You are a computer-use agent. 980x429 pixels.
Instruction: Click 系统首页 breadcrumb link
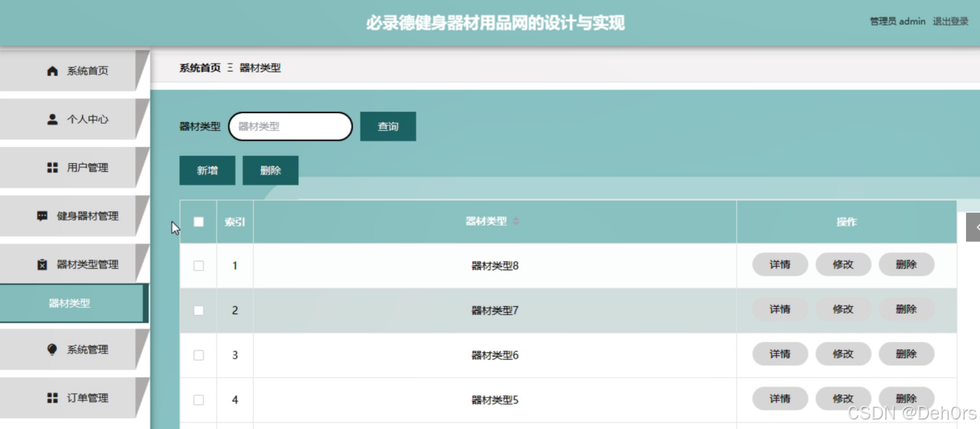pyautogui.click(x=200, y=68)
